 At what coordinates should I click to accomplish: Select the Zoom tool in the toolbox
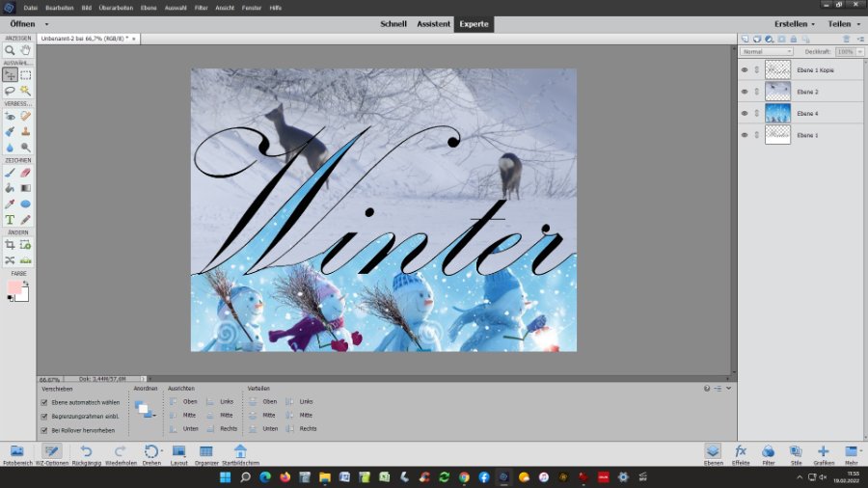[x=10, y=50]
